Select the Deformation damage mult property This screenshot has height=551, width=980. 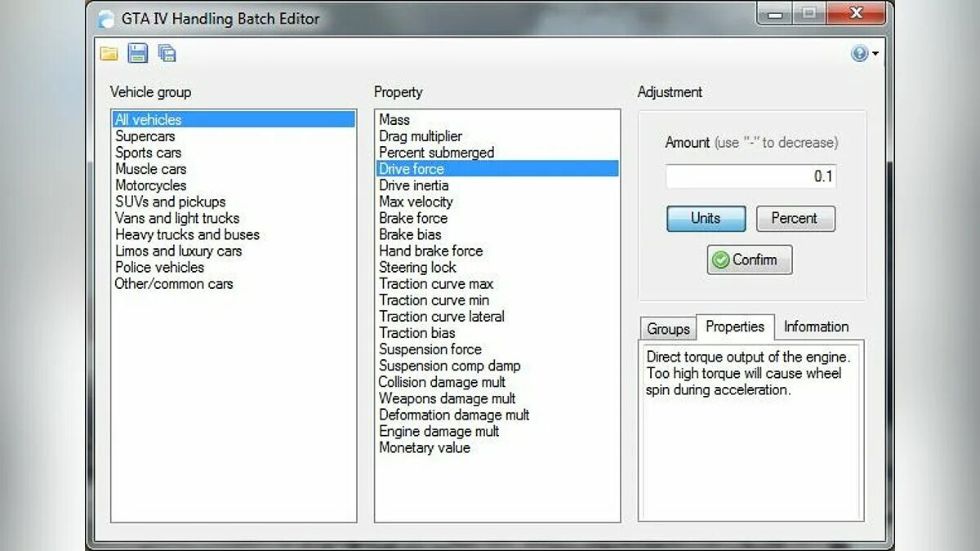(x=497, y=415)
